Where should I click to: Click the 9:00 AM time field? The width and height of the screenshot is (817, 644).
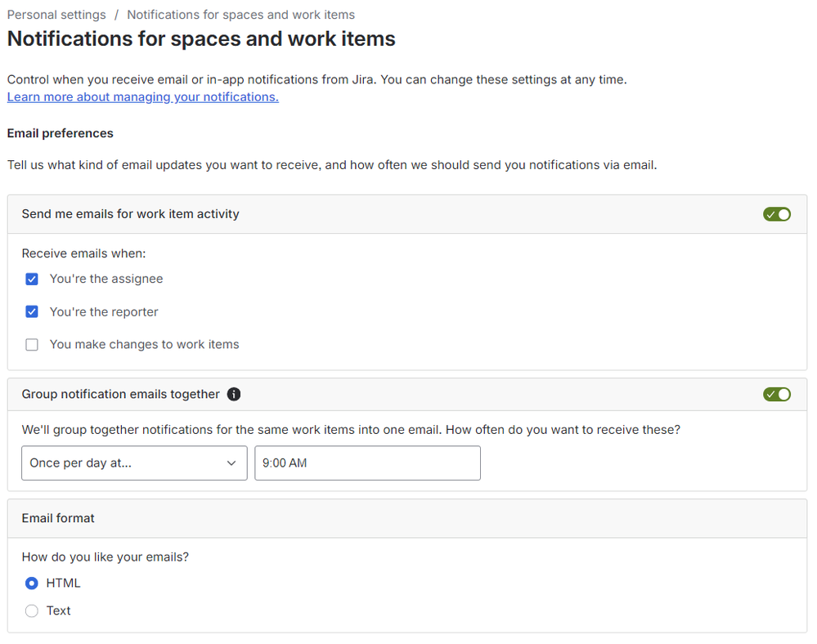pyautogui.click(x=367, y=463)
